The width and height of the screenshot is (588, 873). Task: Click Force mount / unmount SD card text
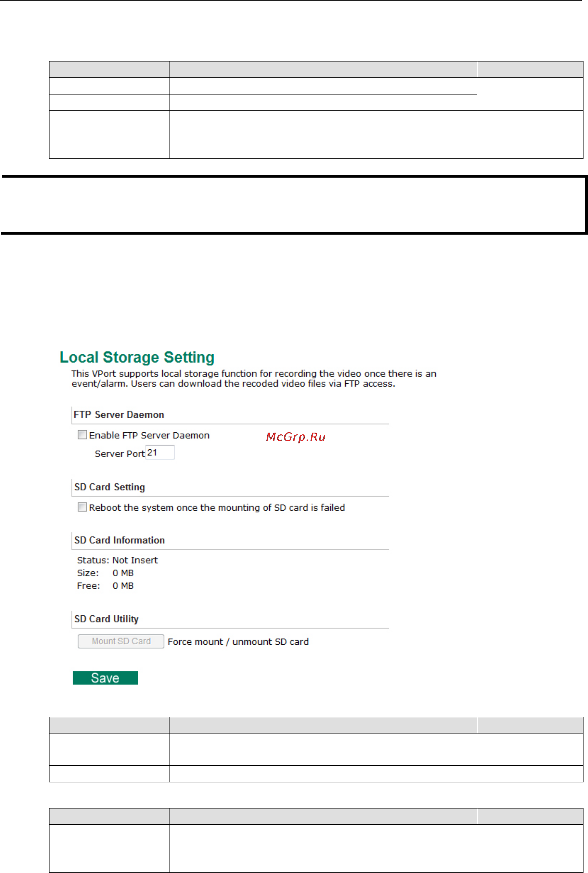[238, 642]
